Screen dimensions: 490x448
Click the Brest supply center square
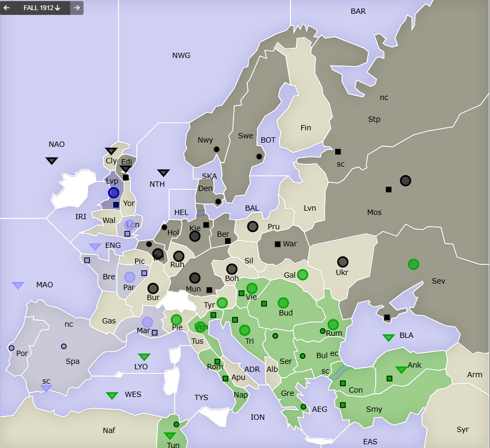click(x=87, y=260)
